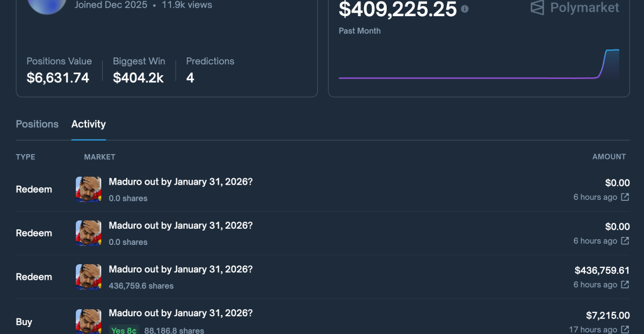Click the info icon beside $409,225.25
This screenshot has height=334, width=644.
[x=465, y=9]
